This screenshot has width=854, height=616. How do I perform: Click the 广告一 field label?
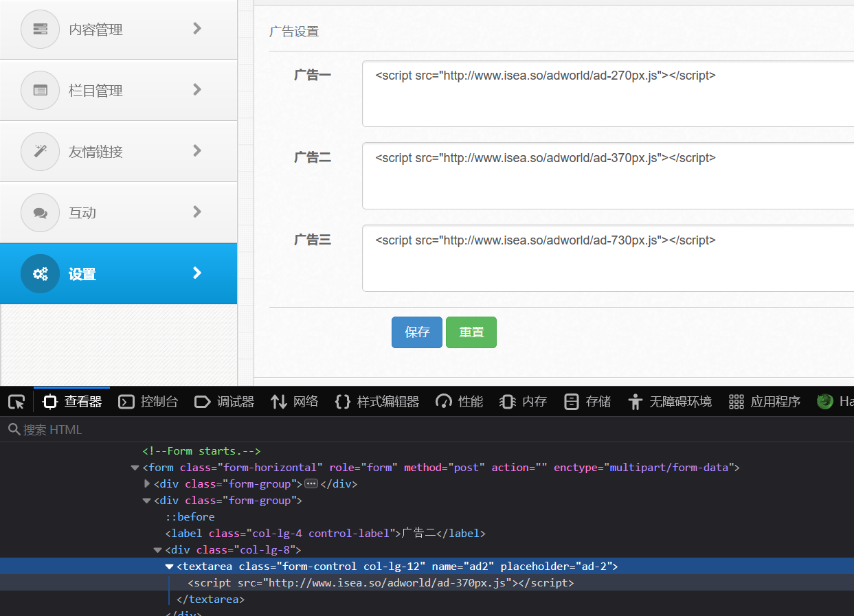[313, 75]
